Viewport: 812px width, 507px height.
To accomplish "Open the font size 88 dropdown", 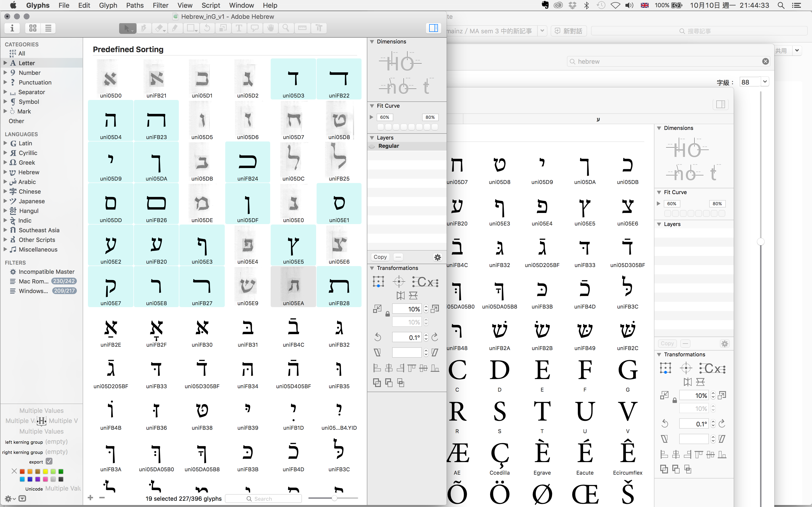I will (x=765, y=82).
